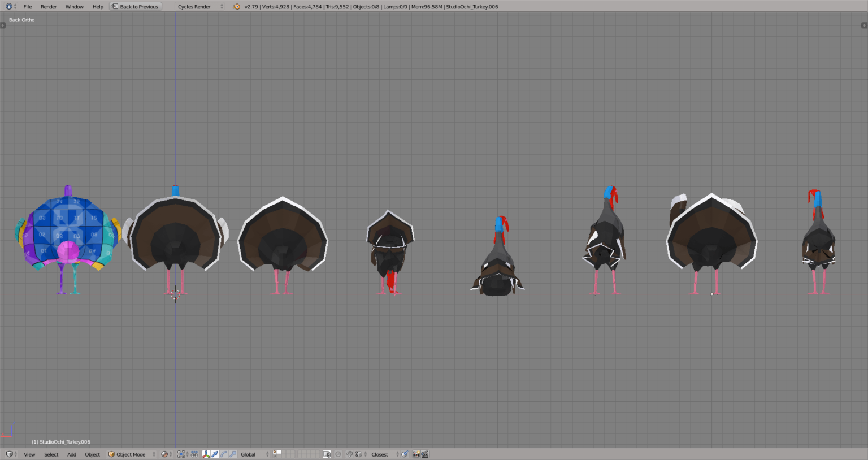Open the Object Mode dropdown
The image size is (868, 460).
(131, 454)
